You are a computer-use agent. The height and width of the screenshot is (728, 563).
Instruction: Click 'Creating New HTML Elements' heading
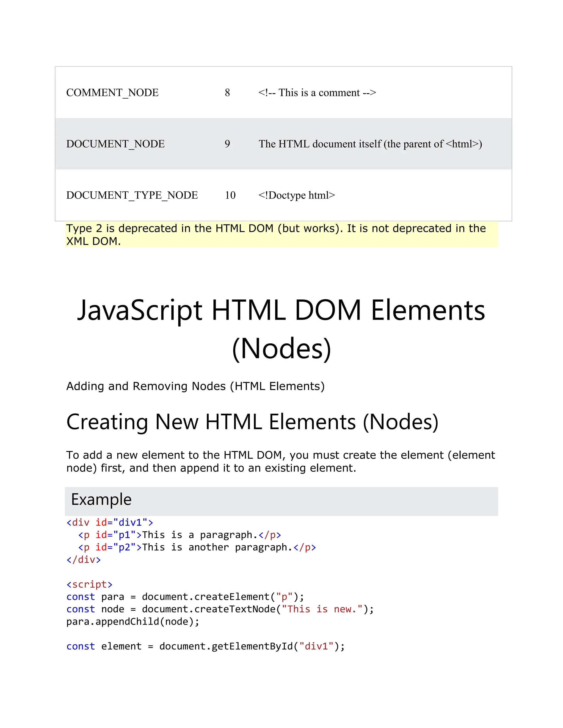click(x=252, y=422)
